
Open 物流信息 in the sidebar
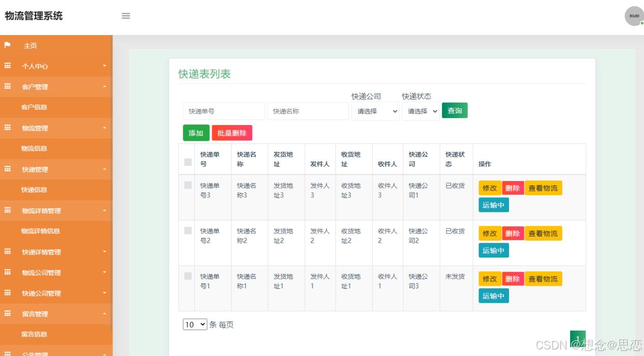[55, 149]
